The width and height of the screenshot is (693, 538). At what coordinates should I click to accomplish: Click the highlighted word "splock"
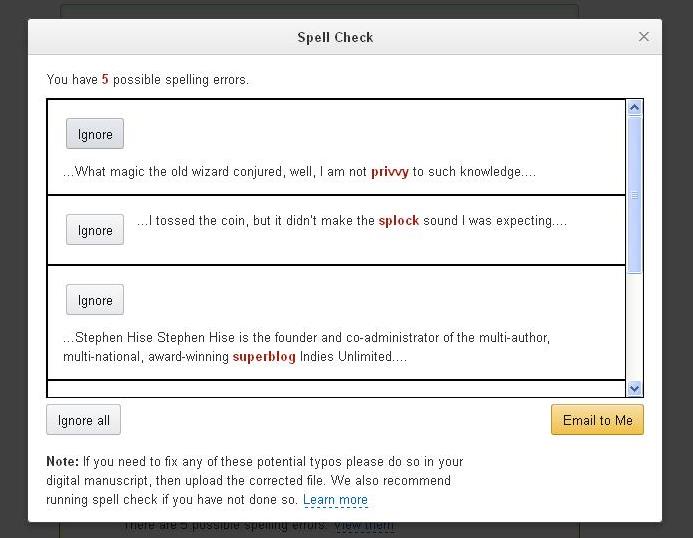point(399,220)
